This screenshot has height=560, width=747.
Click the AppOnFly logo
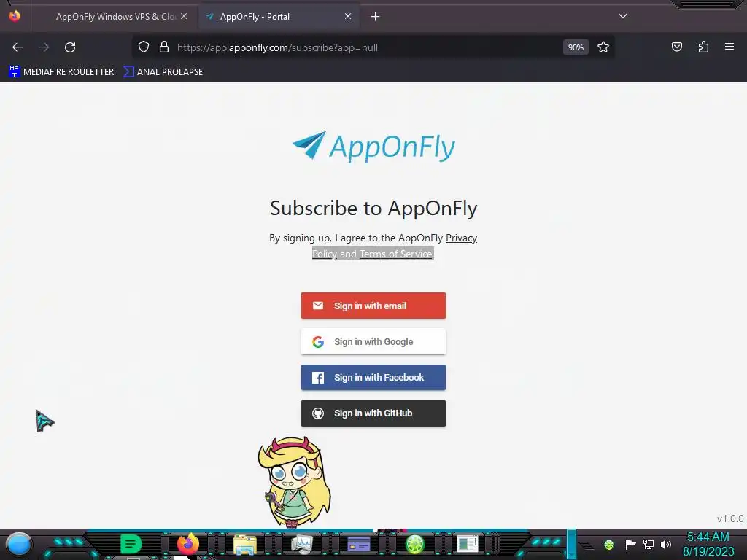[x=373, y=146]
